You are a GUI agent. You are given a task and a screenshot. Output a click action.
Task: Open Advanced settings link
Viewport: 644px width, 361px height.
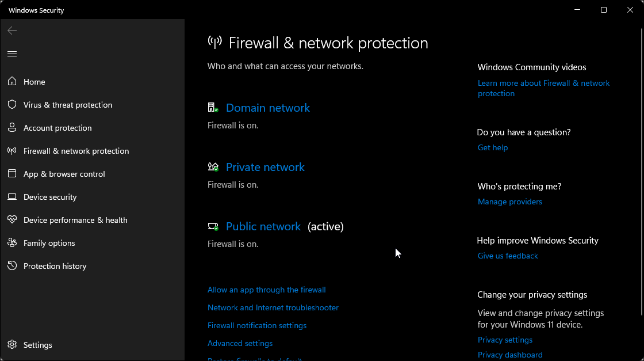point(240,344)
